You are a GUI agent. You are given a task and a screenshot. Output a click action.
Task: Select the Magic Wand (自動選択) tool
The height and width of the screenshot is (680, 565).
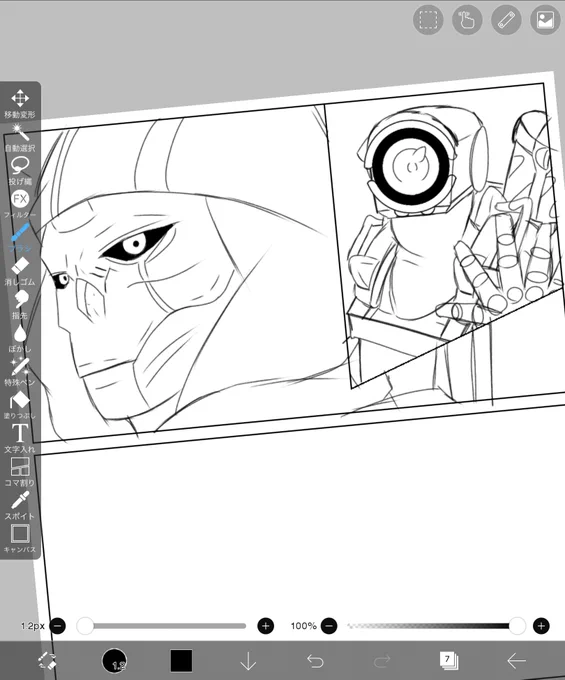pyautogui.click(x=20, y=137)
